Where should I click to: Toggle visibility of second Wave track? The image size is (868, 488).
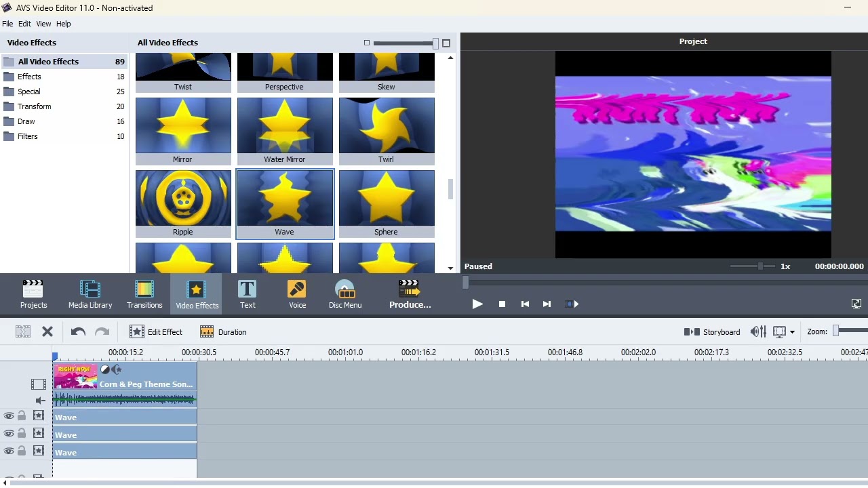click(9, 434)
